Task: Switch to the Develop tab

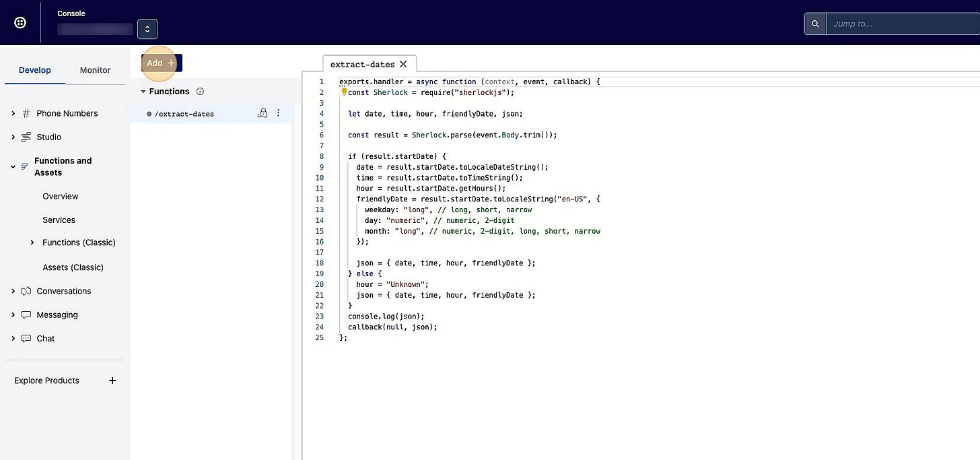Action: tap(35, 70)
